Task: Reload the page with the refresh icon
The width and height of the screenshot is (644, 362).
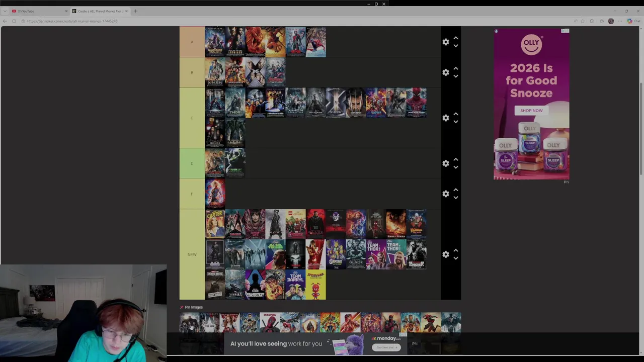Action: (x=14, y=21)
